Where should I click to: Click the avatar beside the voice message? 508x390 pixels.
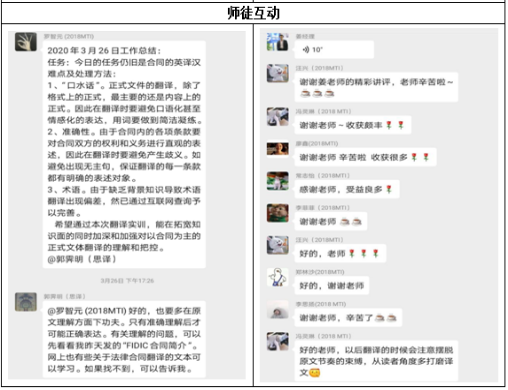pyautogui.click(x=278, y=42)
